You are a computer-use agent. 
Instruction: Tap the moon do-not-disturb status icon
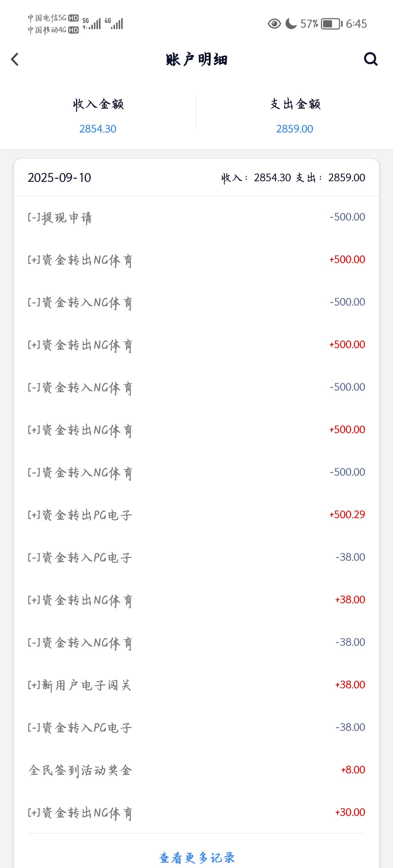point(291,24)
